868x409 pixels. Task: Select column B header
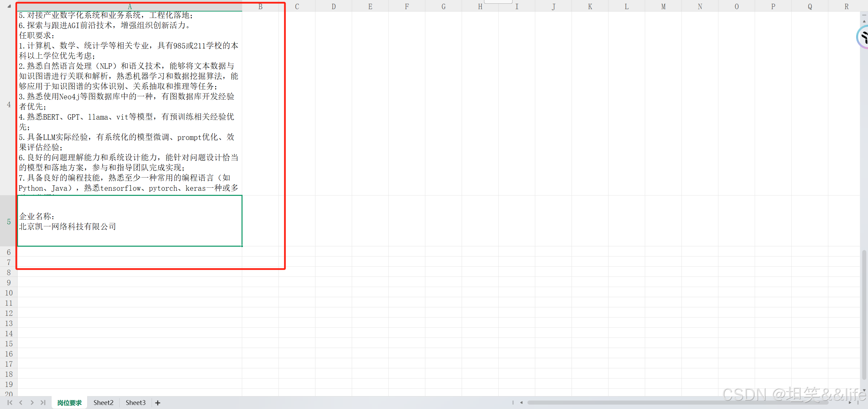(x=260, y=6)
